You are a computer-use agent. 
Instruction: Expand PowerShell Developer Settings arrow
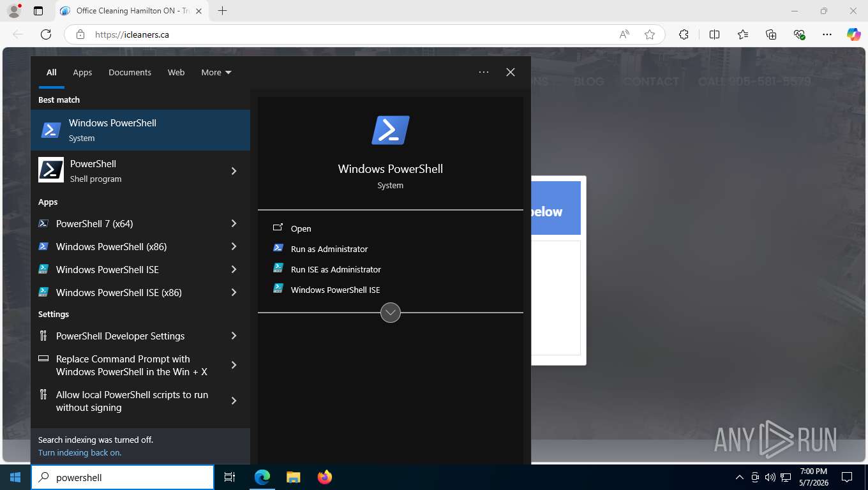point(234,336)
